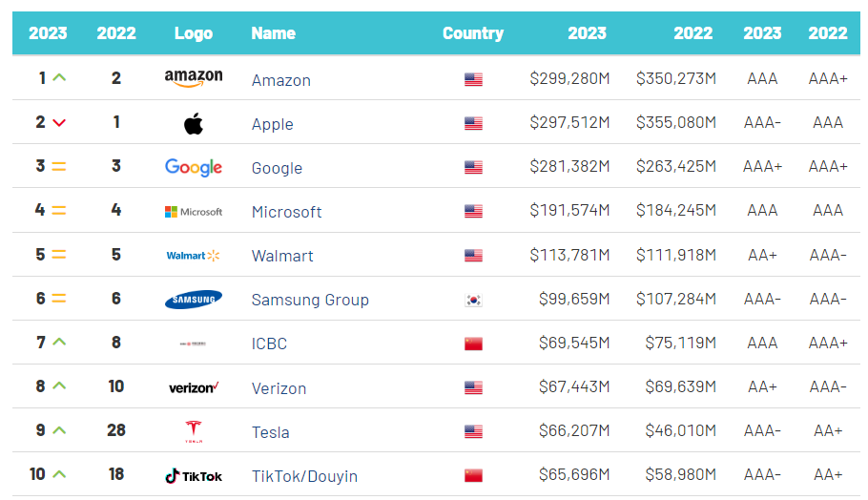
Task: Click the Google logo
Action: (x=193, y=167)
